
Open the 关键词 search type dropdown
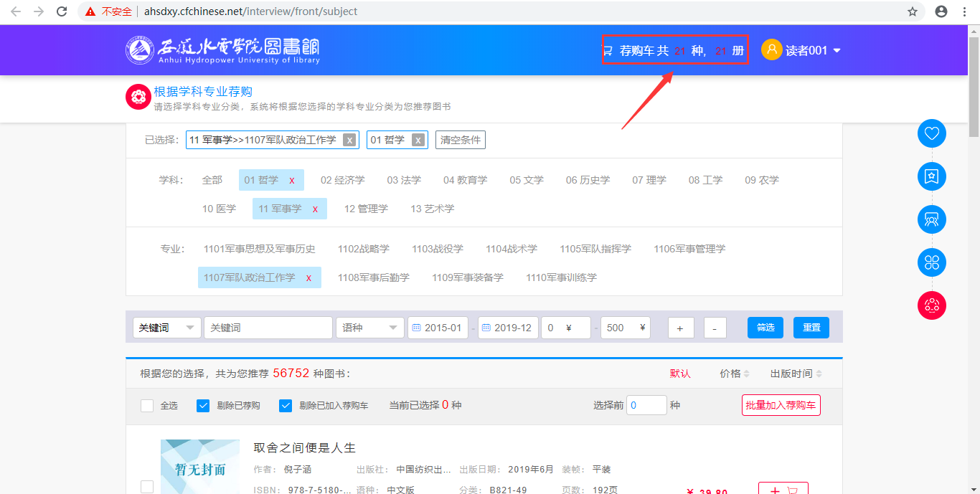(x=166, y=328)
